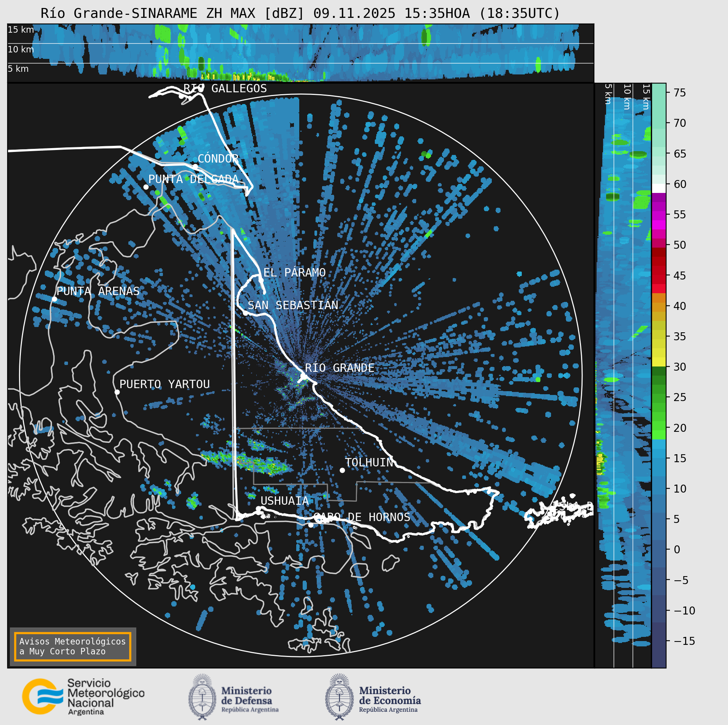This screenshot has width=728, height=725.
Task: Click the Punta Delgada location marker dot
Action: pyautogui.click(x=146, y=187)
